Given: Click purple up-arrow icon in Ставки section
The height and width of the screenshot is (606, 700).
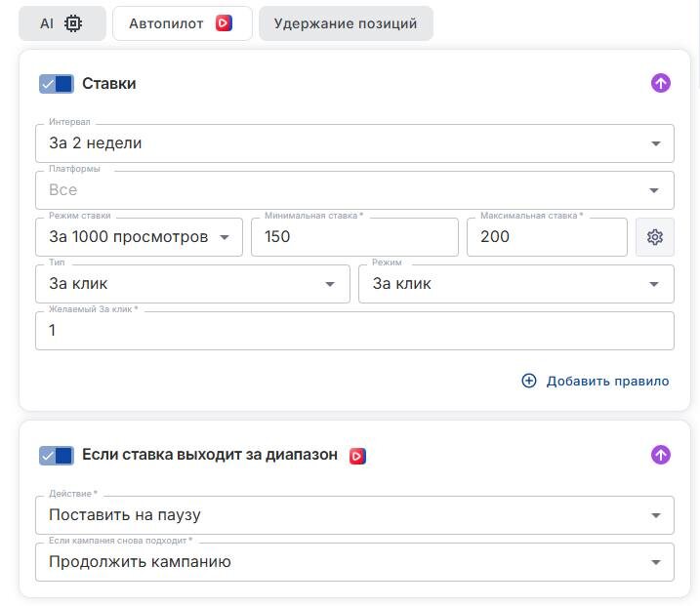Looking at the screenshot, I should pyautogui.click(x=661, y=83).
